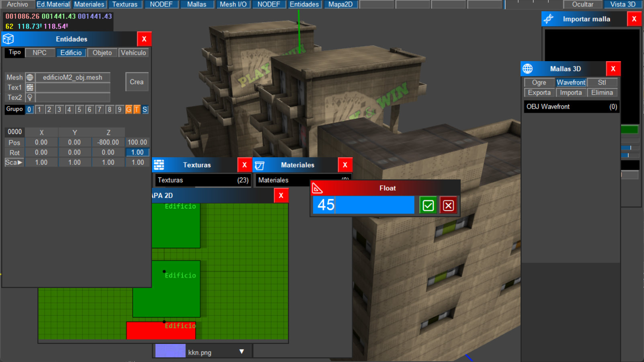Screen dimensions: 644x362
Task: Click the brick wall icon in the Texturas title bar
Action: (159, 165)
